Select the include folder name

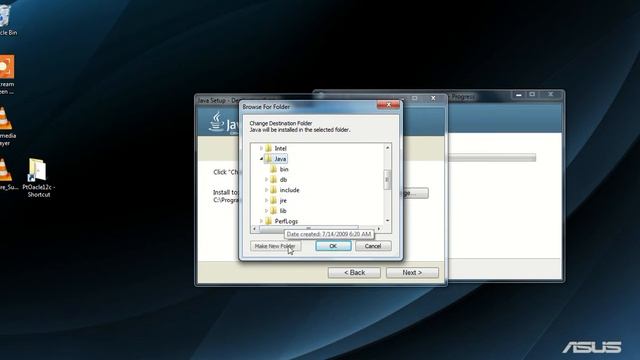(x=289, y=190)
